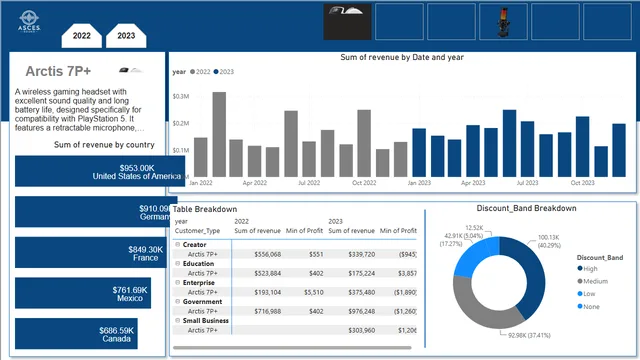
Task: Collapse the Creator row group
Action: [178, 244]
